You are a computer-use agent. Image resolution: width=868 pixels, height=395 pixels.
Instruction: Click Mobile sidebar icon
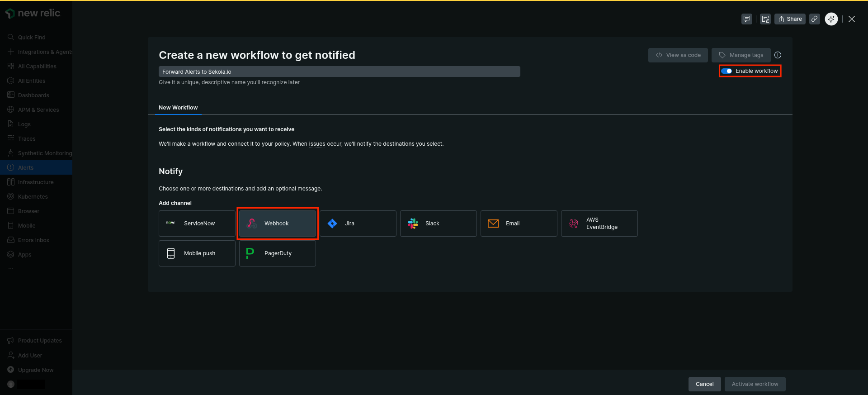tap(11, 225)
